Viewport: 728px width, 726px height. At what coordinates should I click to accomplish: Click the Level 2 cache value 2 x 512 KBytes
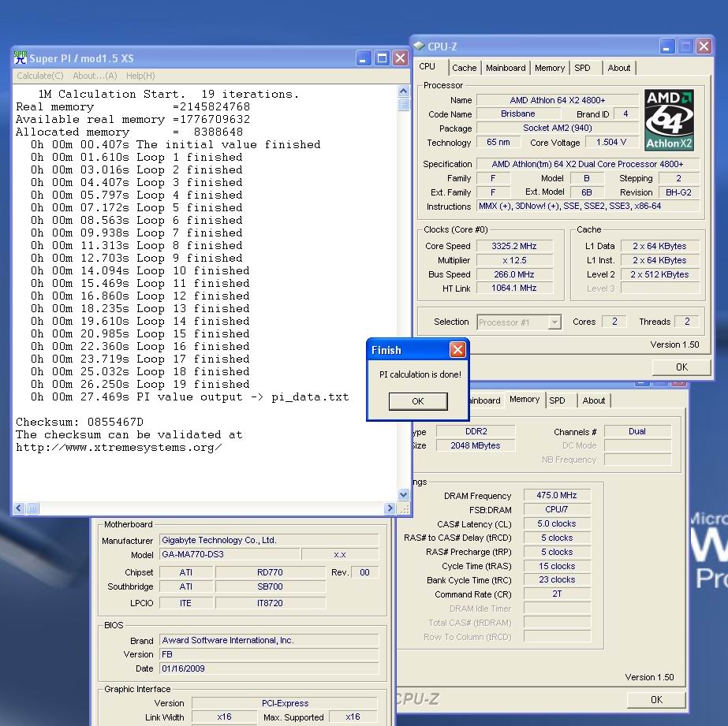pyautogui.click(x=659, y=274)
